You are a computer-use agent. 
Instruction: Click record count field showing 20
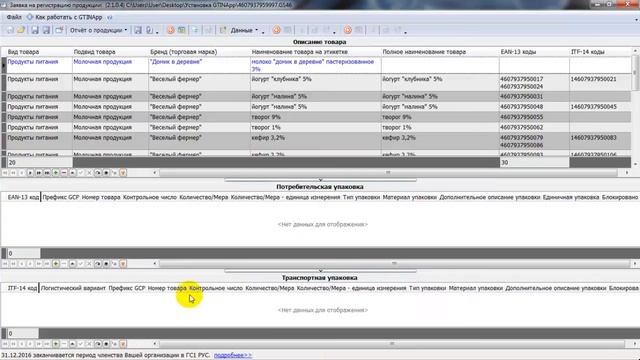point(40,162)
